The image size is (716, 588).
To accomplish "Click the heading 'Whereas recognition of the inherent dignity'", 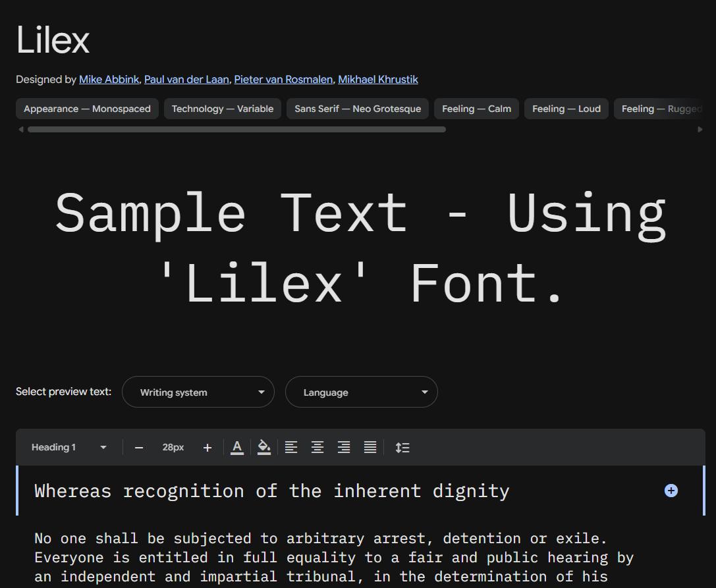I will click(271, 491).
